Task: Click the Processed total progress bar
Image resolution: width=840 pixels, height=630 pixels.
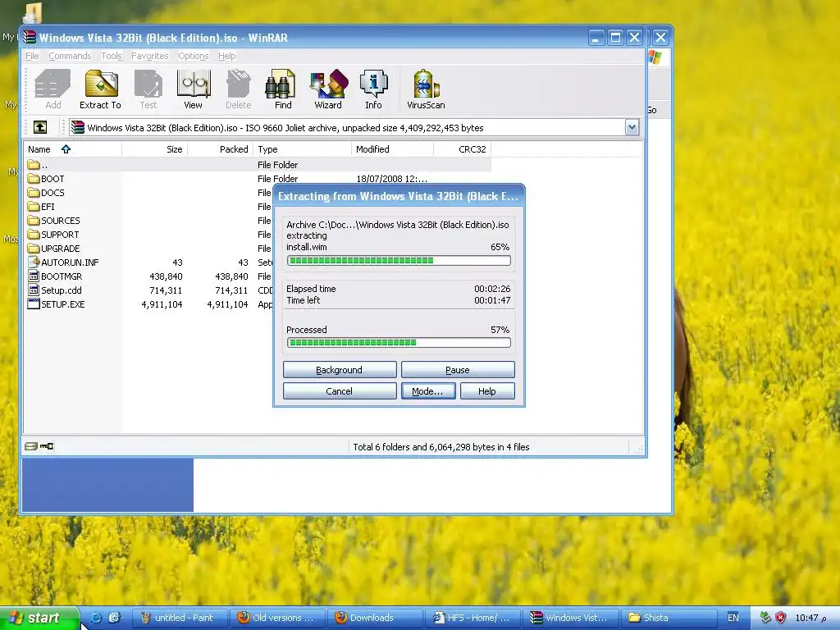Action: coord(399,342)
